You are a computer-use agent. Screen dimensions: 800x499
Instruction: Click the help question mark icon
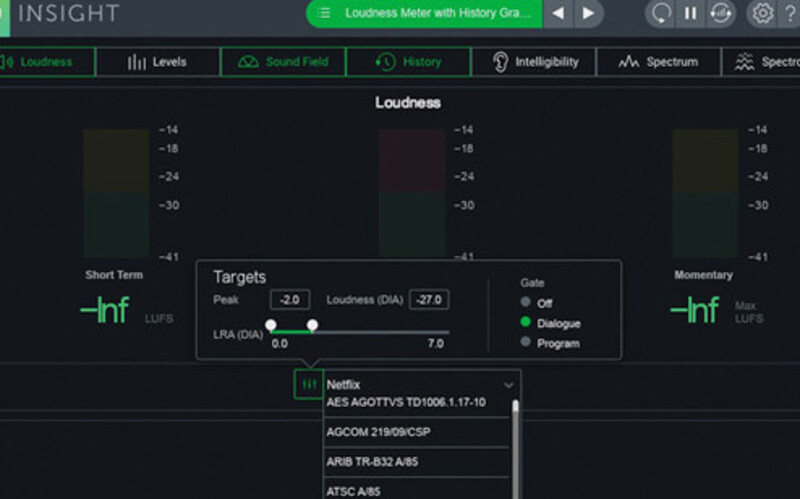[792, 14]
